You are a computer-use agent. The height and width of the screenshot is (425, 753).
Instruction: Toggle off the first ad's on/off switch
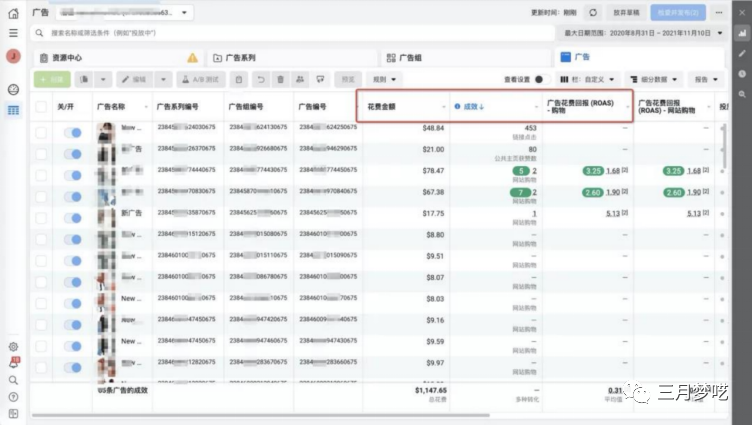[73, 130]
